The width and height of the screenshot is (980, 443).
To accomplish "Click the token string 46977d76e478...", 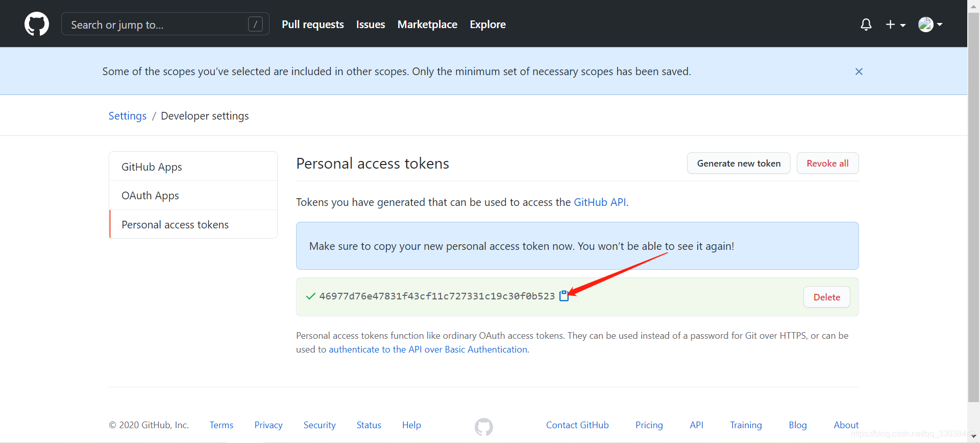I will point(437,296).
